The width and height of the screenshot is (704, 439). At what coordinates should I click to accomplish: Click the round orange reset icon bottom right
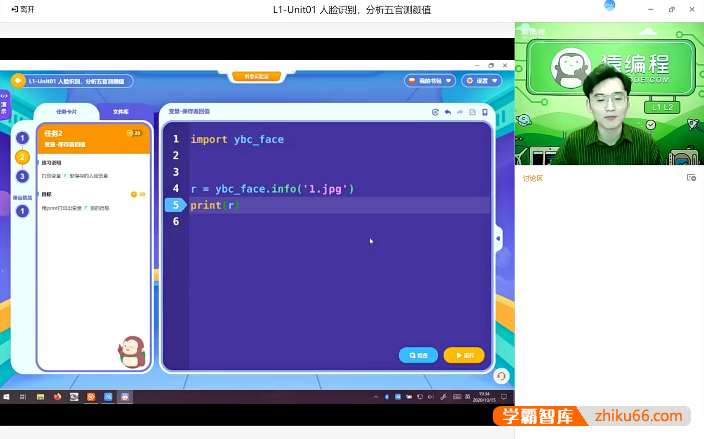(501, 376)
